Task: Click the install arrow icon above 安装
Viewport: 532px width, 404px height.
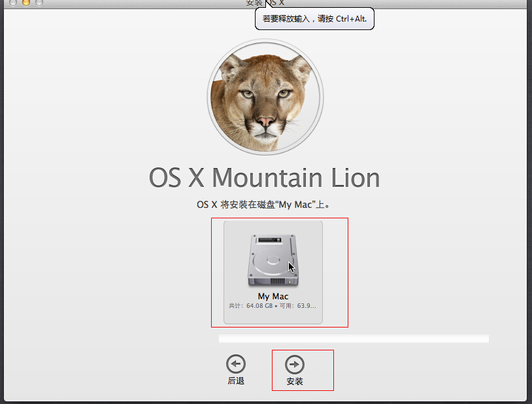Action: [295, 365]
